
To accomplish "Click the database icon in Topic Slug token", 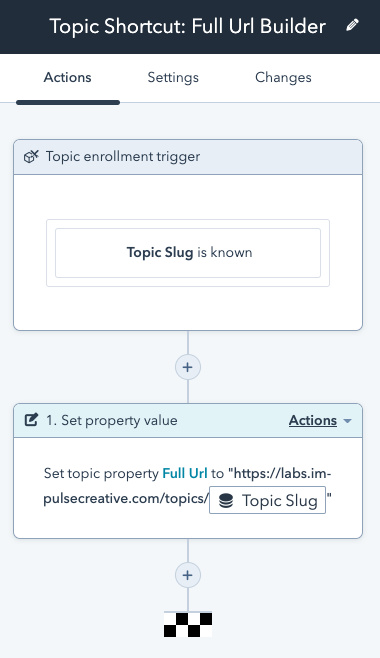I will coord(226,501).
